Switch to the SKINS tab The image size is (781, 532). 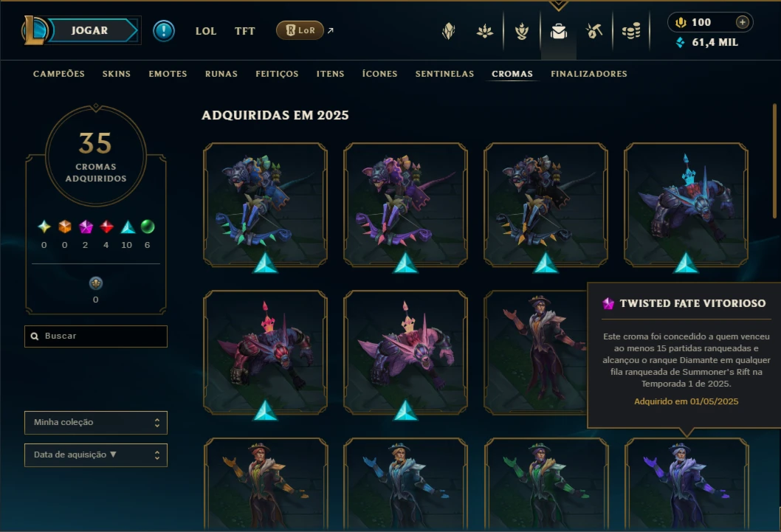click(x=117, y=74)
